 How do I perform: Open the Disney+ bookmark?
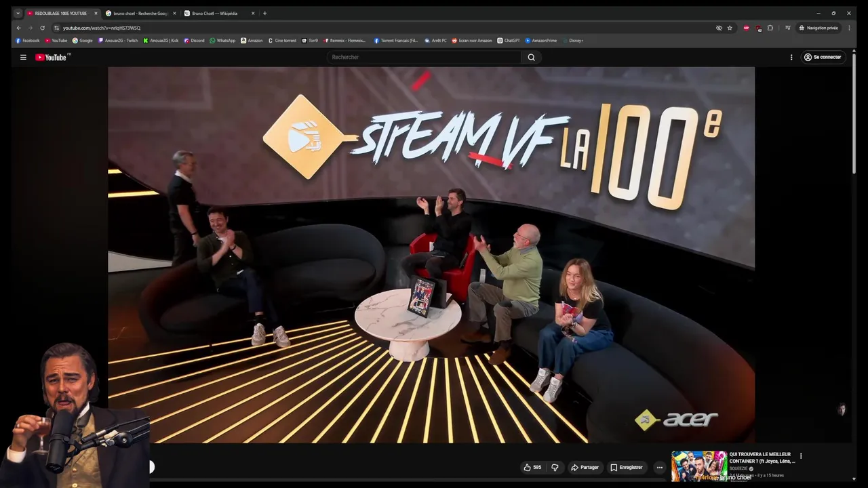(x=573, y=41)
